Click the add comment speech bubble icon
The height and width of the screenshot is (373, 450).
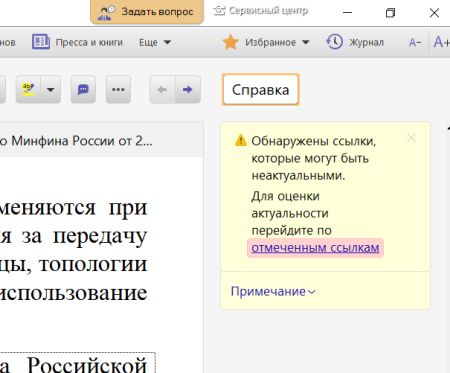click(83, 89)
